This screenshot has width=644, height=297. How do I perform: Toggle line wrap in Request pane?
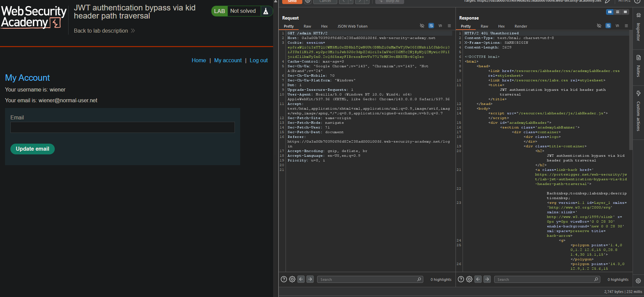coord(431,26)
